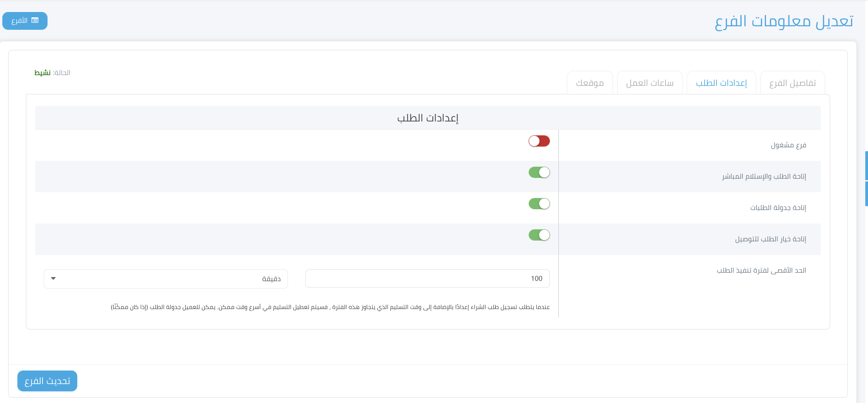868x403 pixels.
Task: Open the ساعات العمل tab
Action: click(x=650, y=82)
